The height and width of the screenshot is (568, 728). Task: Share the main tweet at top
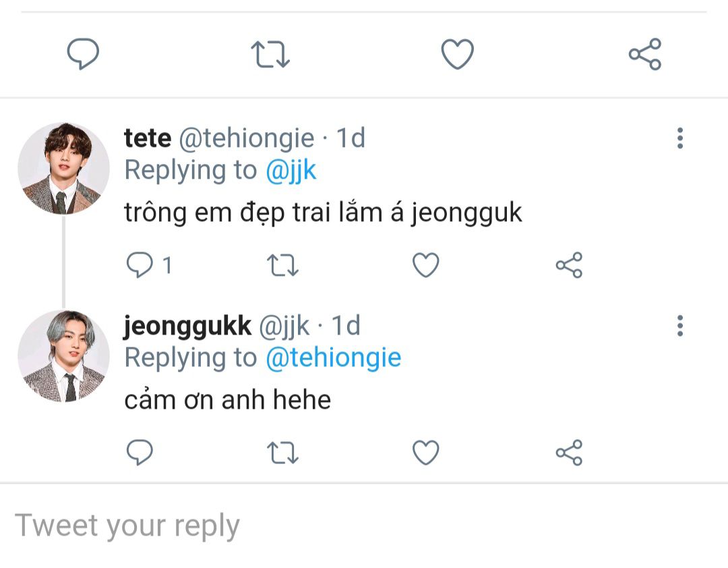coord(644,55)
